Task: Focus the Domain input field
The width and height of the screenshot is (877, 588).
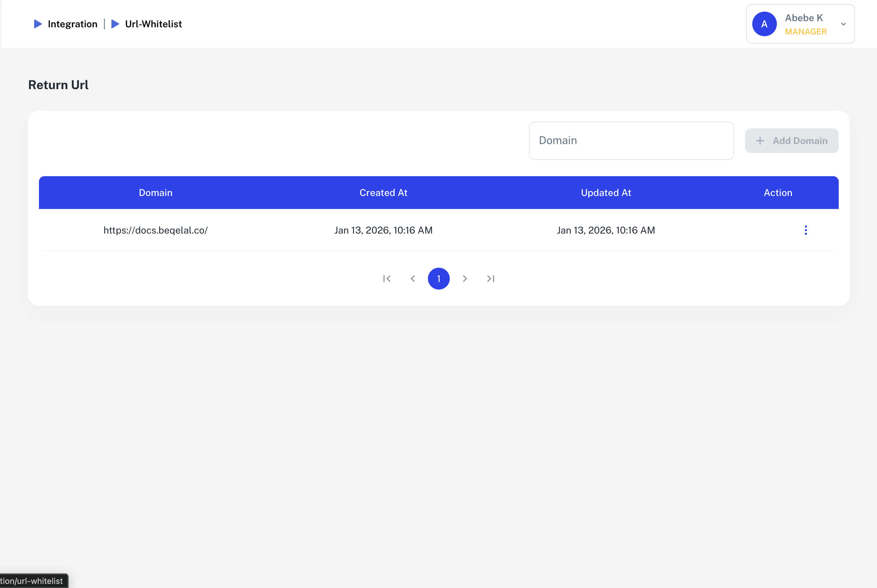Action: pyautogui.click(x=631, y=141)
